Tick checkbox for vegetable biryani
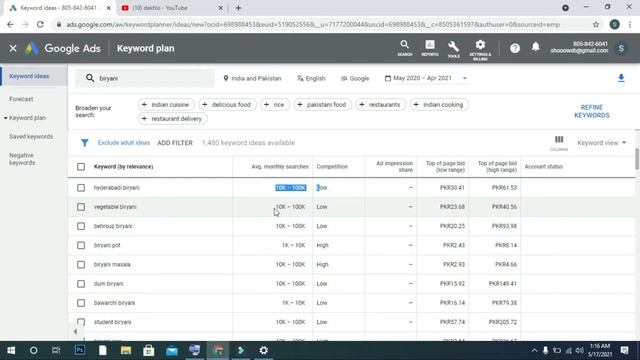The width and height of the screenshot is (640, 360). (x=81, y=207)
